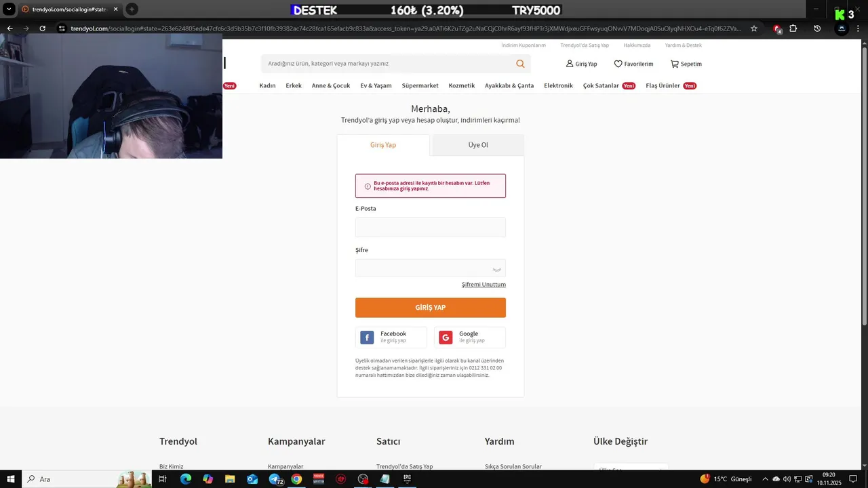
Task: Open Telegram from the taskbar
Action: [x=275, y=479]
